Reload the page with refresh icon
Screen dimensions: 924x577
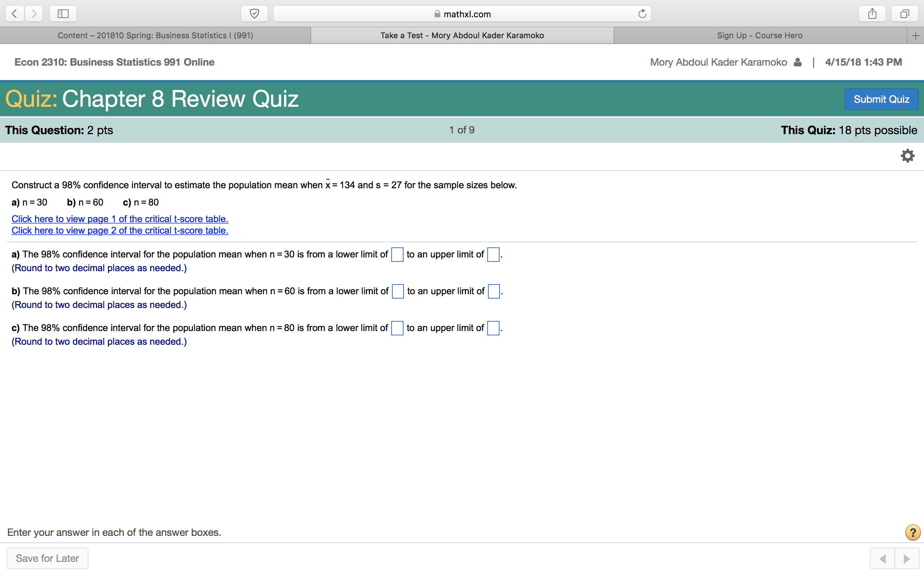pyautogui.click(x=642, y=14)
